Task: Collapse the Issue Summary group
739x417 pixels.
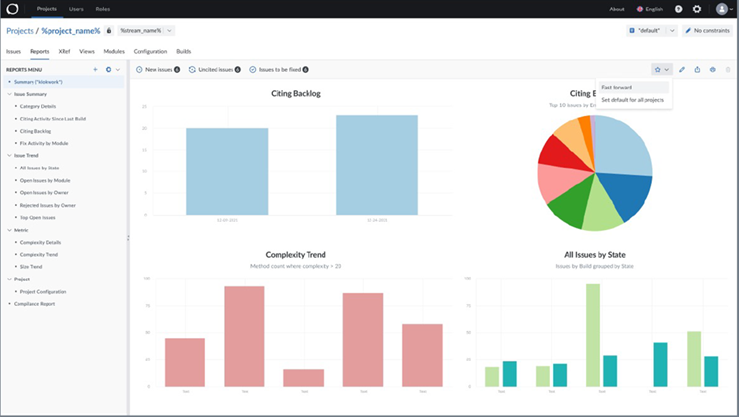Action: click(9, 94)
